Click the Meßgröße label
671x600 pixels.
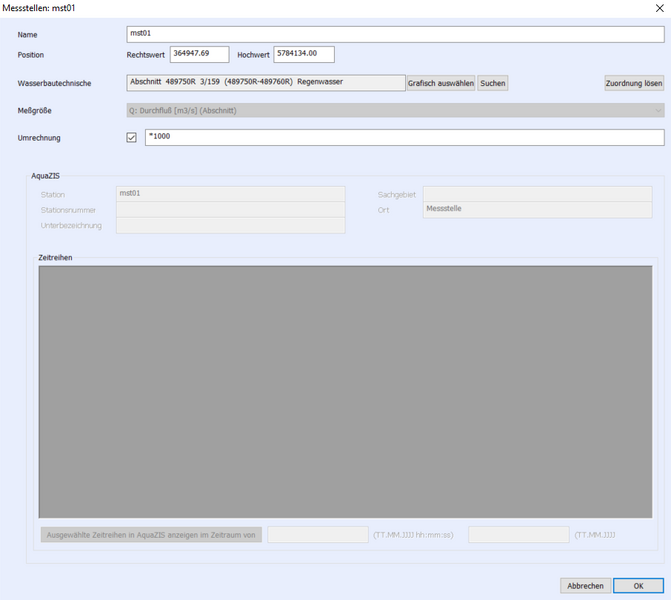(x=34, y=110)
